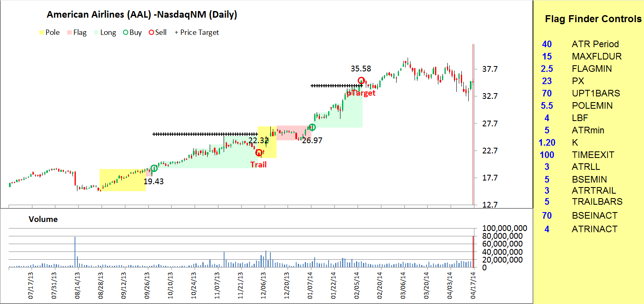This screenshot has width=644, height=304.
Task: Select the UPT1BARS value 70
Action: (x=547, y=93)
